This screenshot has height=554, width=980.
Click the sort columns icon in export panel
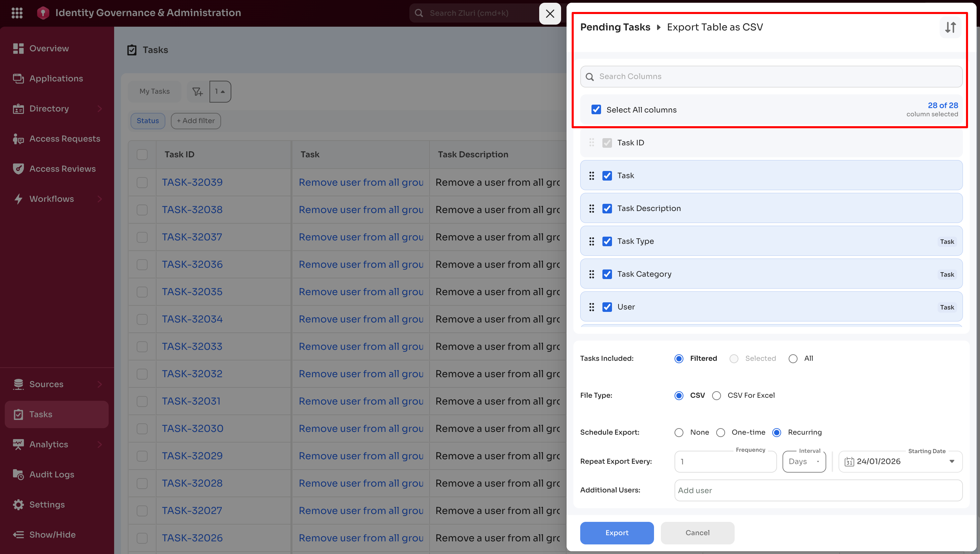tap(950, 27)
